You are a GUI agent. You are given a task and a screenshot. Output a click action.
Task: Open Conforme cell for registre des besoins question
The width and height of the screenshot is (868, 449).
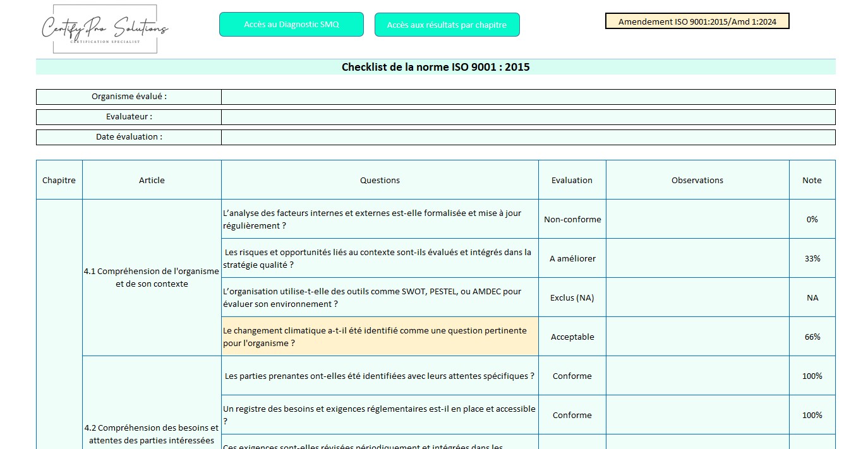pos(572,415)
